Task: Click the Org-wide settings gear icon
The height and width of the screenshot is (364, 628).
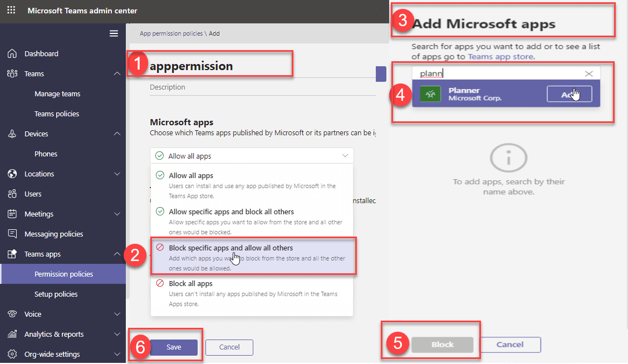Action: tap(12, 355)
